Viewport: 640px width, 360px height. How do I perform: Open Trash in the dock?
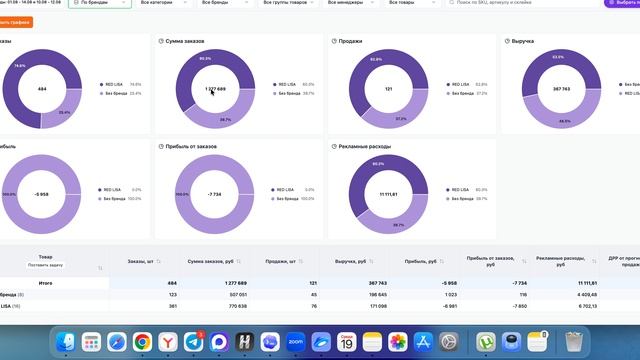click(573, 342)
